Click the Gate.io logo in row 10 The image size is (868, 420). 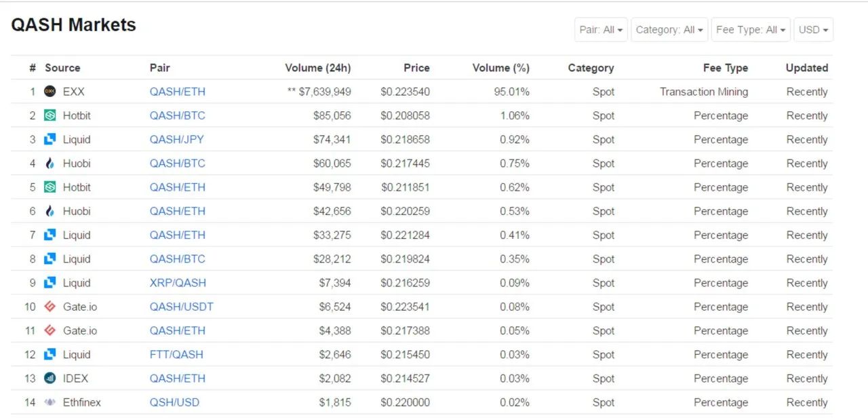click(50, 307)
